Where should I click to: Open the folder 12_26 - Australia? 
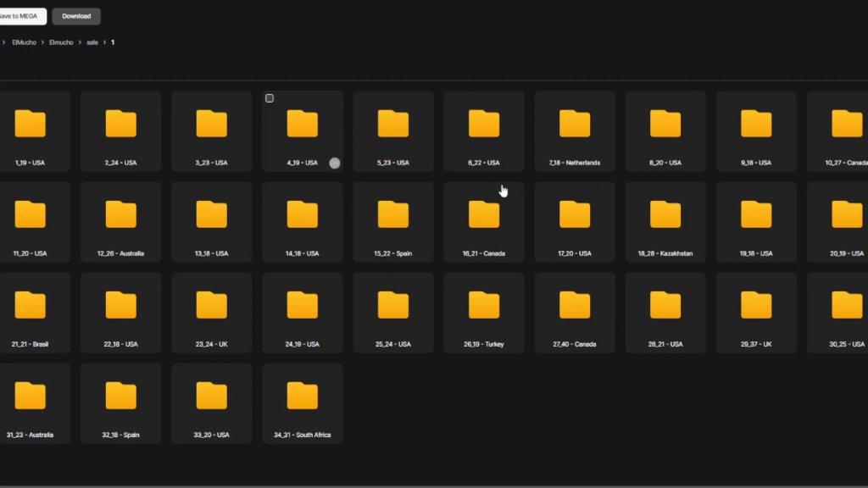click(120, 222)
